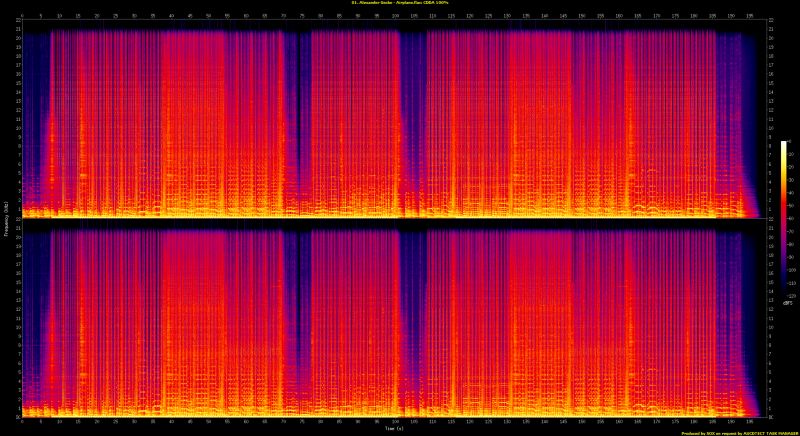The image size is (800, 436).
Task: Click the bottom dark end of the color scale
Action: pos(783,296)
